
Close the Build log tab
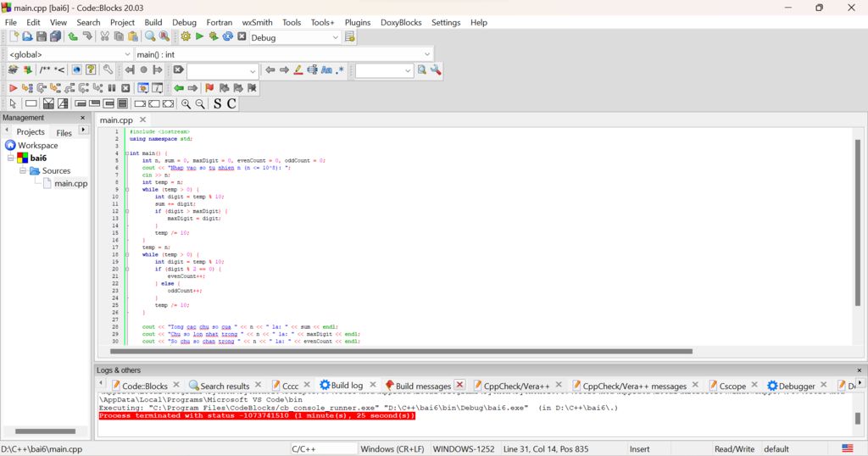(x=373, y=385)
